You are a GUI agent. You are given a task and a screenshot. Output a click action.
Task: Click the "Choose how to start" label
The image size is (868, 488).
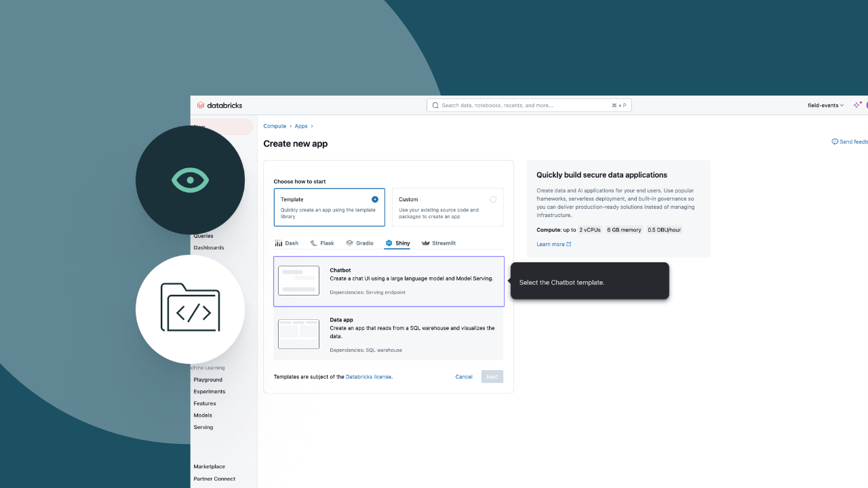coord(300,182)
